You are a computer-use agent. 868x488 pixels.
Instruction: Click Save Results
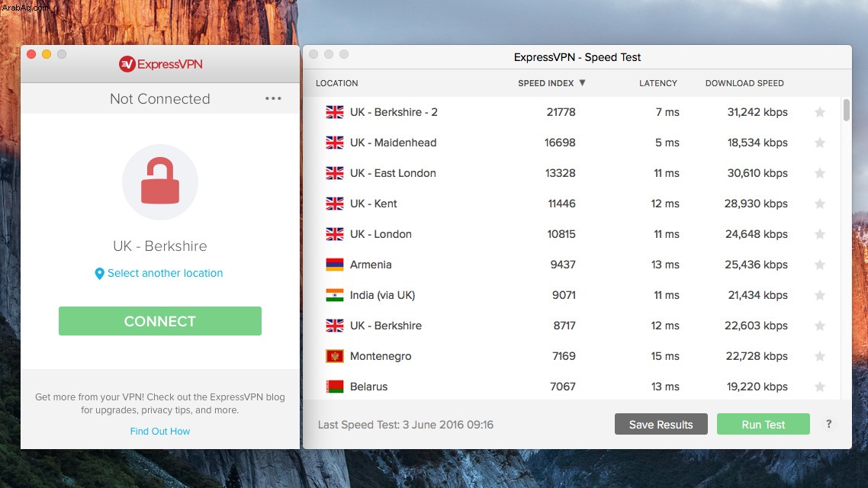(x=661, y=425)
